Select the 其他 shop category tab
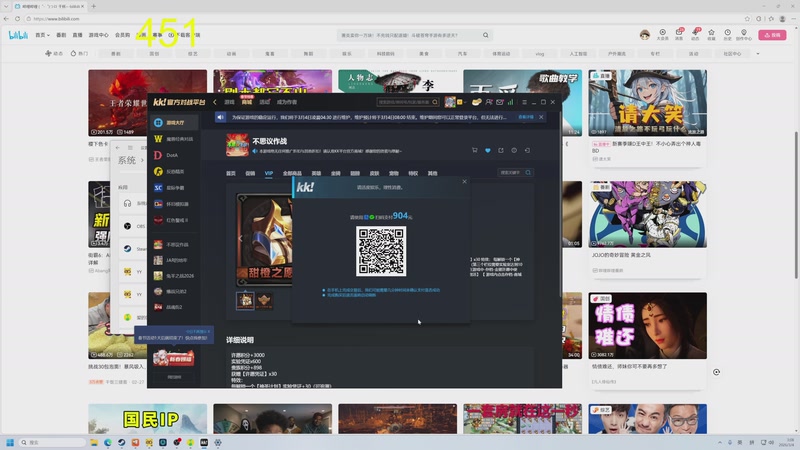This screenshot has height=450, width=800. [433, 173]
